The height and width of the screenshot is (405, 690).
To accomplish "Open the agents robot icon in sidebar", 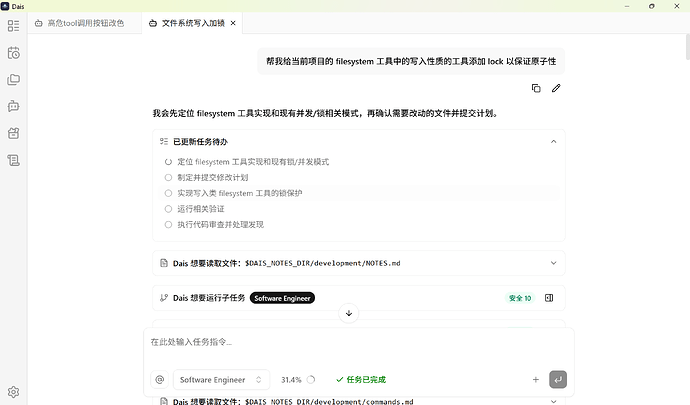I will [14, 106].
